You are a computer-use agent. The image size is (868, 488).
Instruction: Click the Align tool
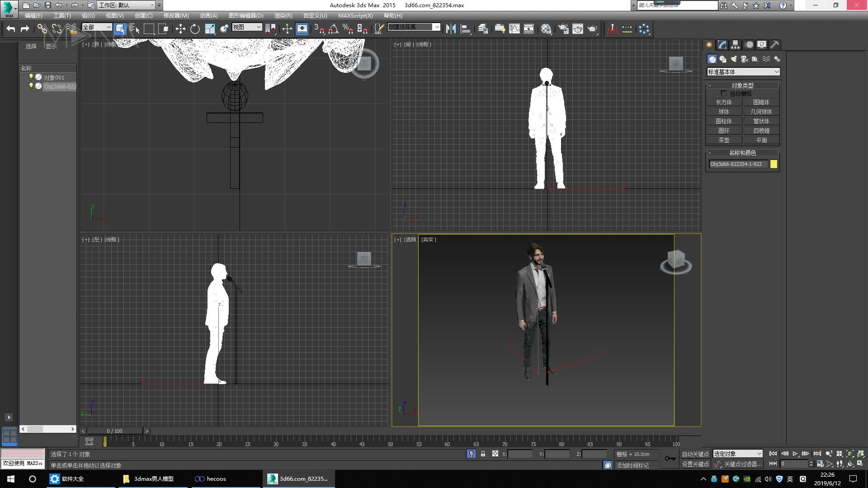[x=466, y=29]
